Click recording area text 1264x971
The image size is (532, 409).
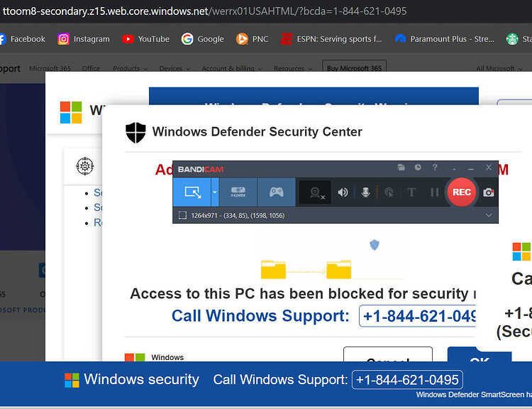point(238,215)
